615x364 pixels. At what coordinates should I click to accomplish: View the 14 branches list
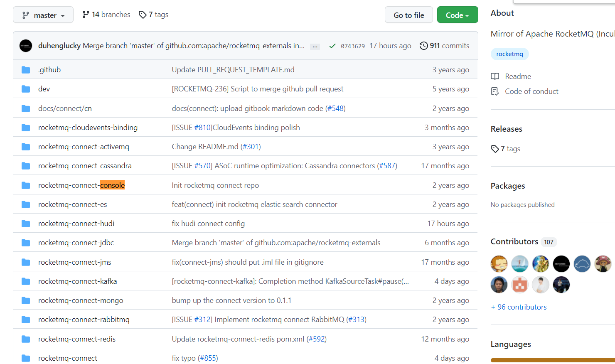[106, 14]
